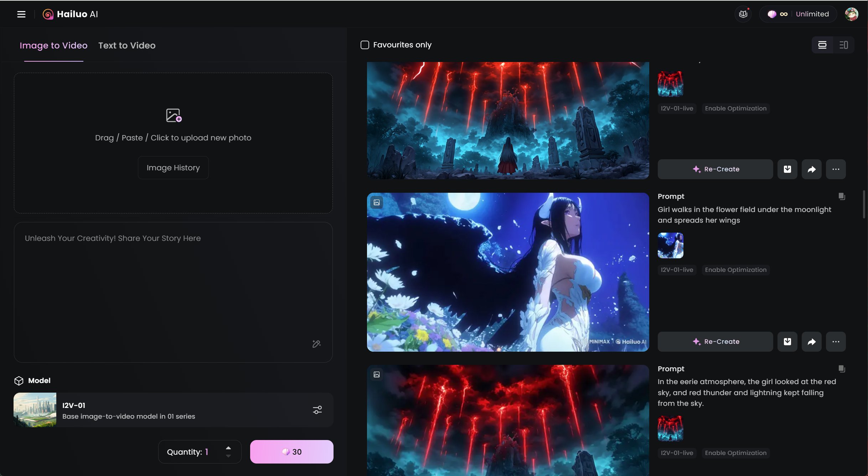Switch to the compact side-panel layout view
Viewport: 868px width, 476px height.
pyautogui.click(x=843, y=45)
